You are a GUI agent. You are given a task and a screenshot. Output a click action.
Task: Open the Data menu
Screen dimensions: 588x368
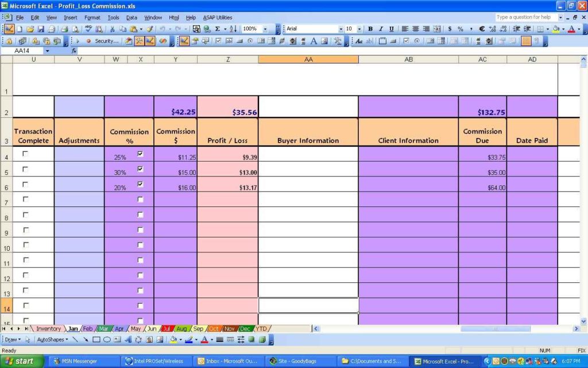tap(131, 18)
